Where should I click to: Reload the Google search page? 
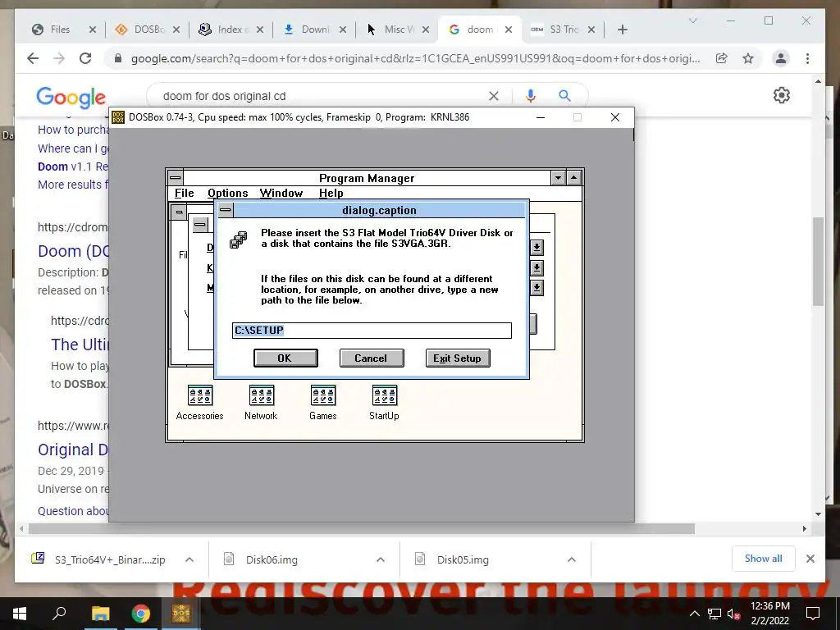(x=85, y=58)
